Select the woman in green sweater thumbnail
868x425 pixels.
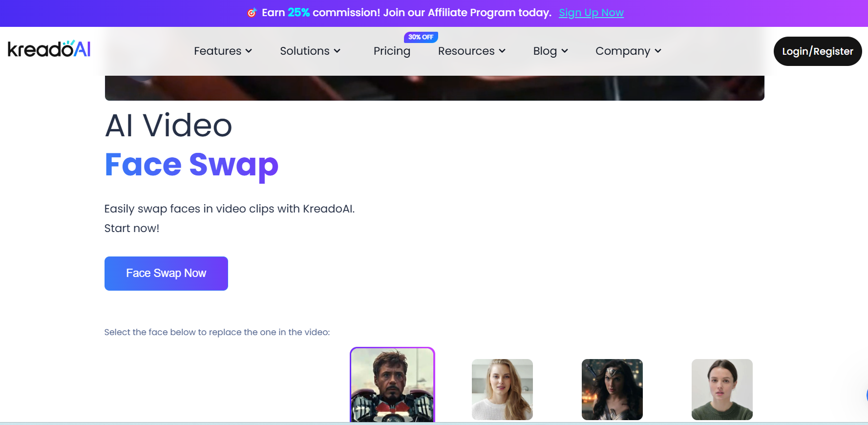(722, 389)
